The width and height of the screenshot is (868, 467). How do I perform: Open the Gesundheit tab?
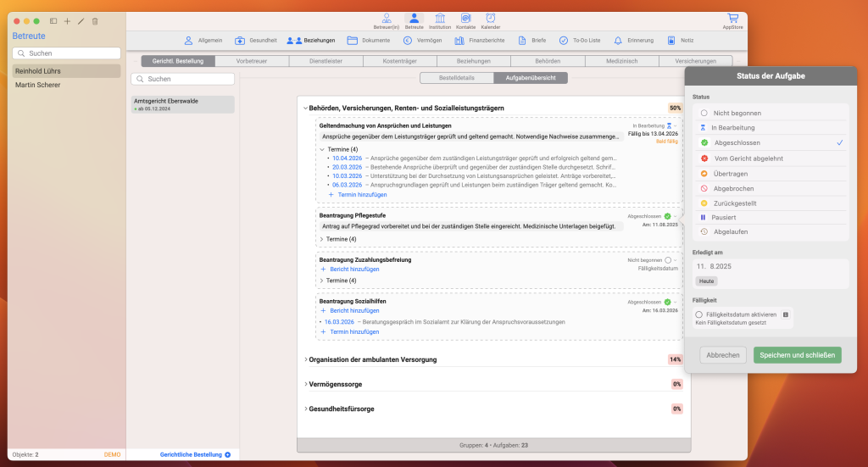point(255,40)
